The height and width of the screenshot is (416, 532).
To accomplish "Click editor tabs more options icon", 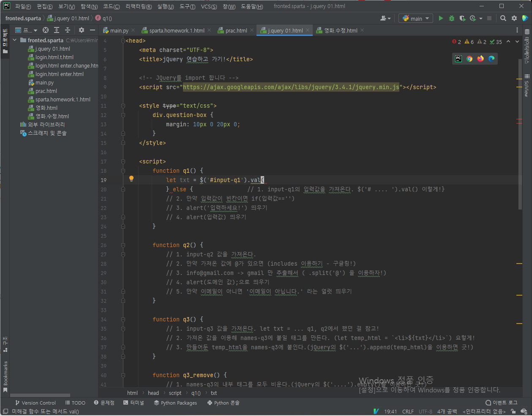I will (517, 30).
